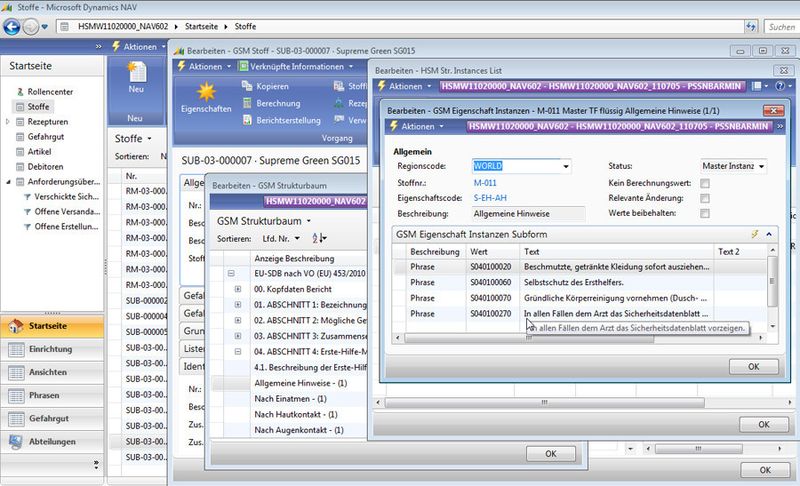
Task: Click the Eigenschaften sun icon
Action: pyautogui.click(x=206, y=91)
